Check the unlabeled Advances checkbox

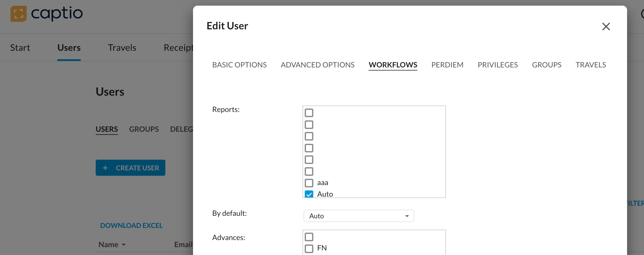coord(309,237)
